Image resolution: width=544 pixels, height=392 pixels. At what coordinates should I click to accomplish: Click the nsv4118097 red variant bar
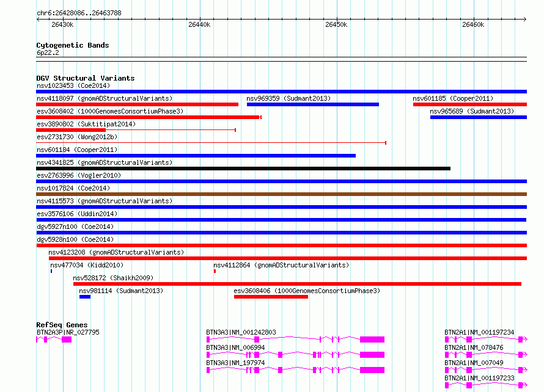pyautogui.click(x=137, y=104)
